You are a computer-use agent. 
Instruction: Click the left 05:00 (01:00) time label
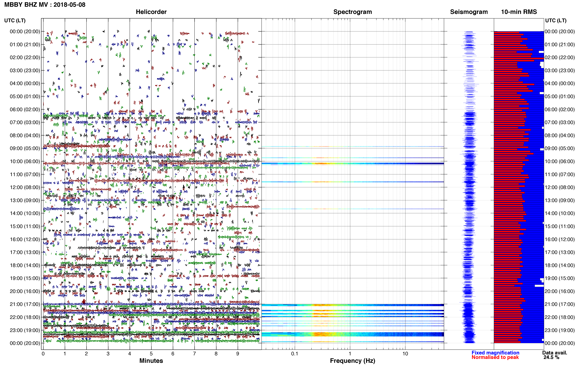click(x=25, y=96)
